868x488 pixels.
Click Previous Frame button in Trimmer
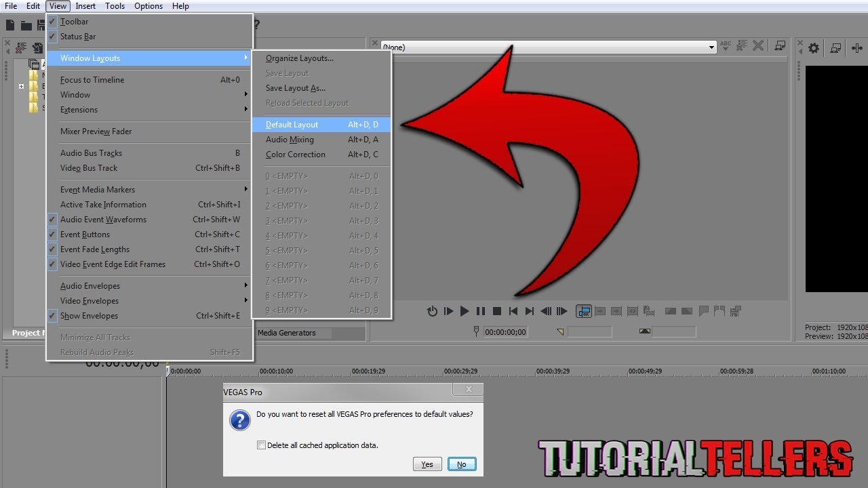tap(546, 312)
